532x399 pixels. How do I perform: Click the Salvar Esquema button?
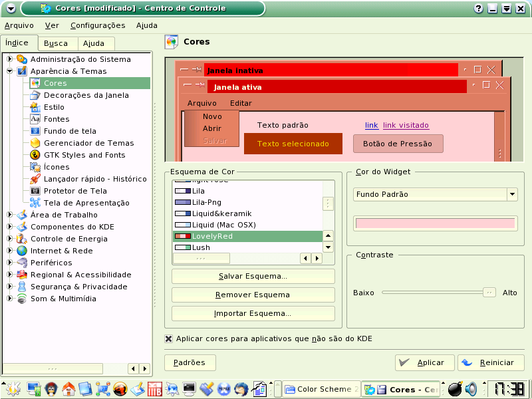click(x=253, y=276)
